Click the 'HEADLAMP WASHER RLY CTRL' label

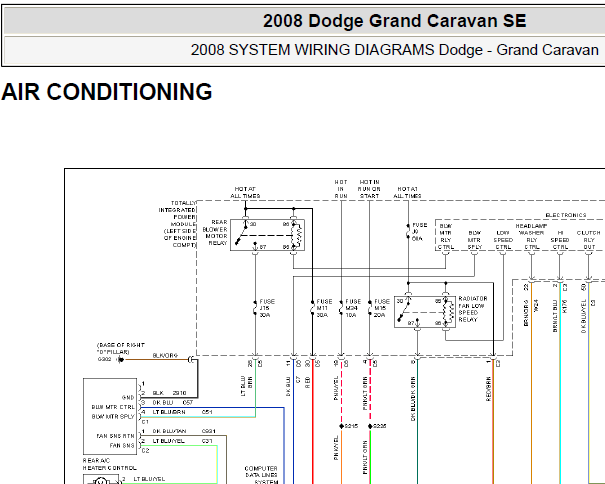531,236
